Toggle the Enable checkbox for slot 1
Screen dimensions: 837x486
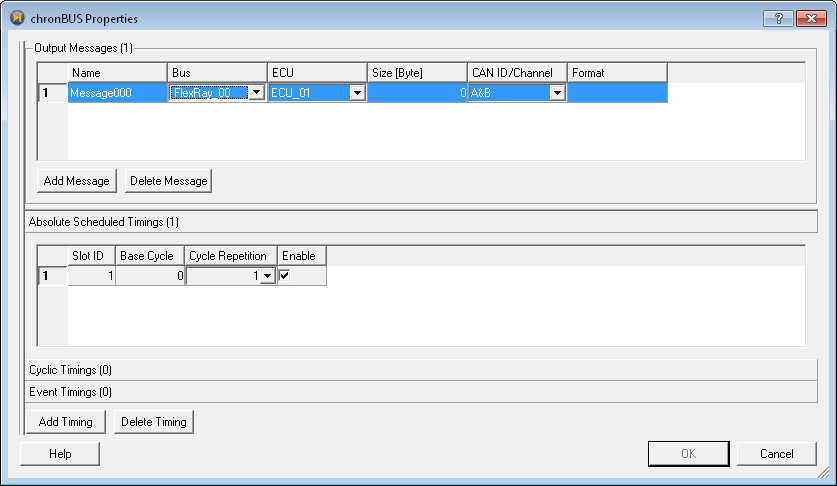[285, 276]
